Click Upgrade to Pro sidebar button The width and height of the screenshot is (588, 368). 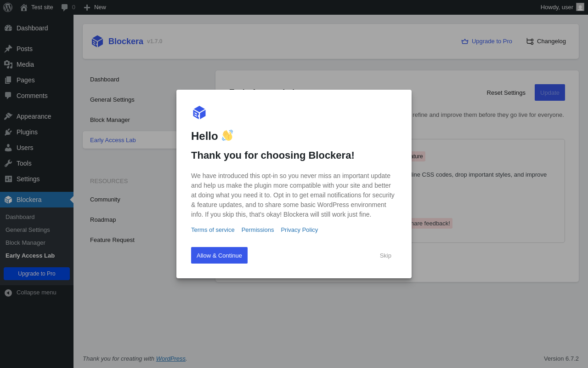37,274
